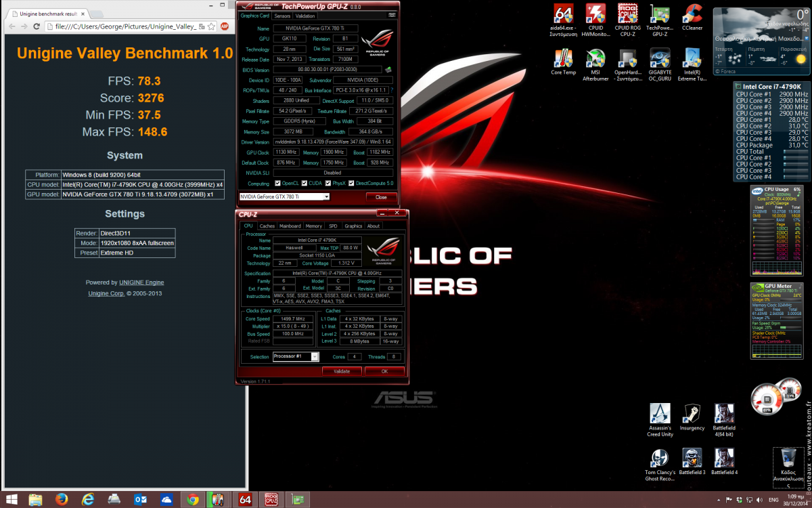Select the Tom Clancy's Ghost Recon desktop icon
This screenshot has height=508, width=812.
tap(660, 465)
